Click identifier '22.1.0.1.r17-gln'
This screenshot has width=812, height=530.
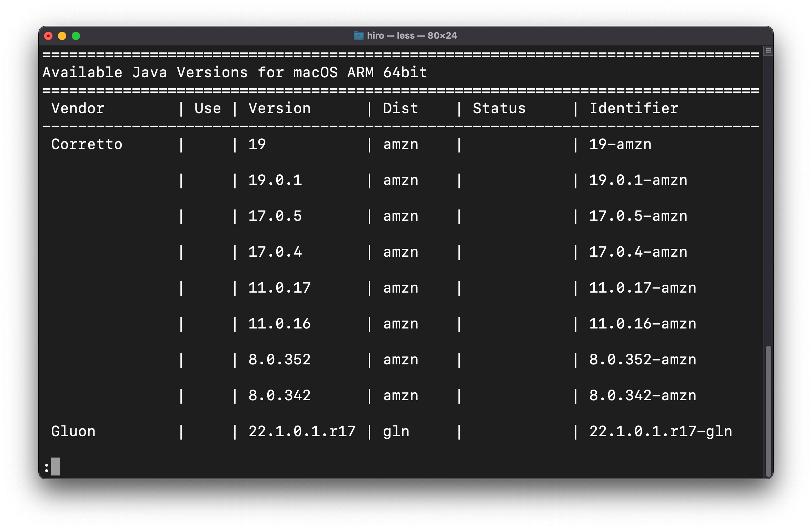661,431
